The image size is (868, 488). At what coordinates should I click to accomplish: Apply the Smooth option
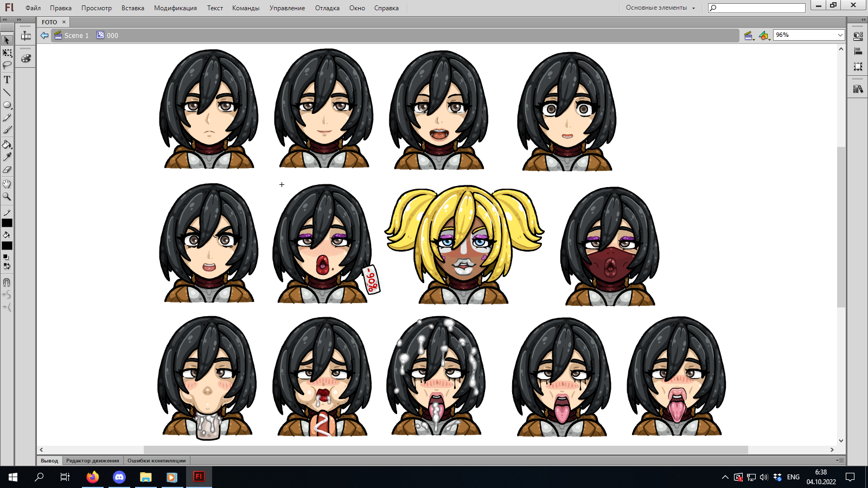(7, 295)
